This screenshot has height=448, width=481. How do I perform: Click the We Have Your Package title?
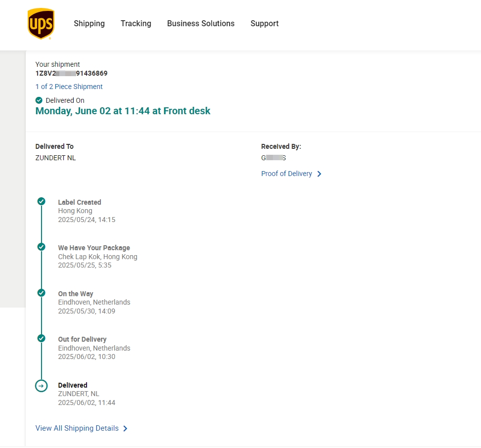(x=94, y=248)
